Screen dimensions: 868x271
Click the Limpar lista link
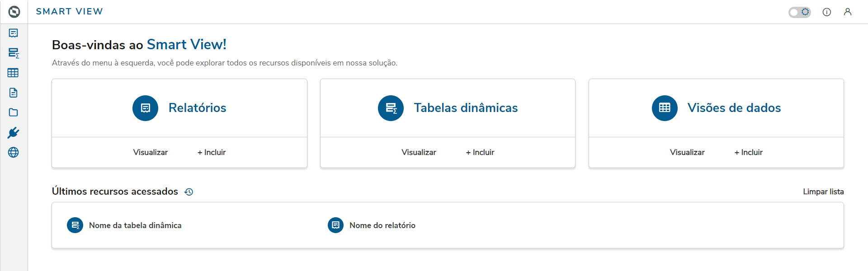pos(823,192)
